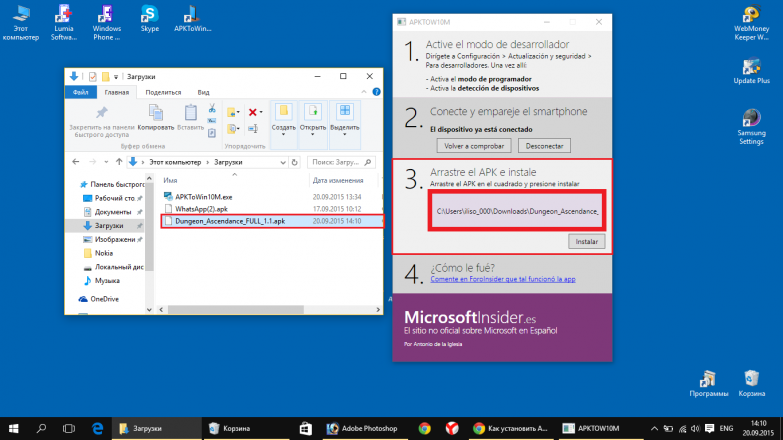The image size is (783, 440).
Task: Open Store icon on taskbar
Action: [306, 429]
